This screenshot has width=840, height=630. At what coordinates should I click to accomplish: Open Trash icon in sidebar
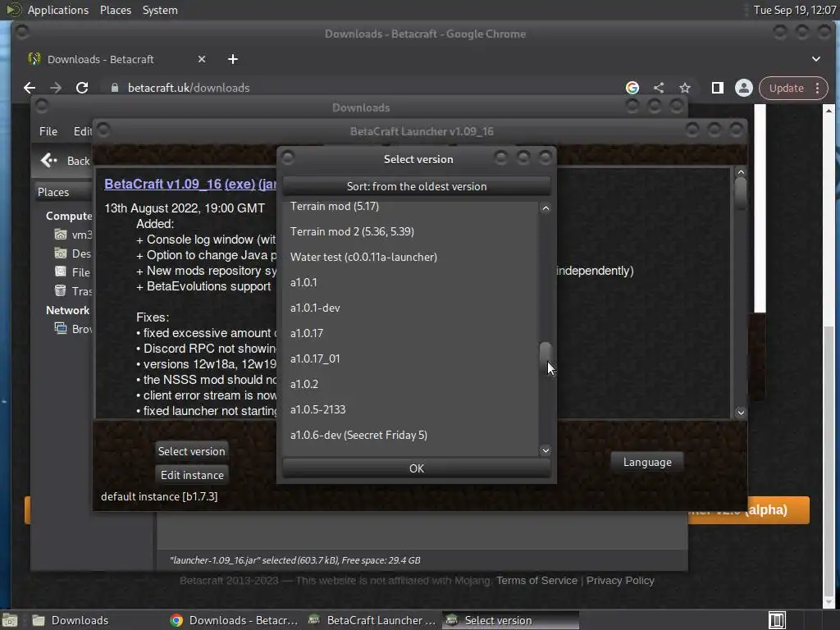coord(61,290)
